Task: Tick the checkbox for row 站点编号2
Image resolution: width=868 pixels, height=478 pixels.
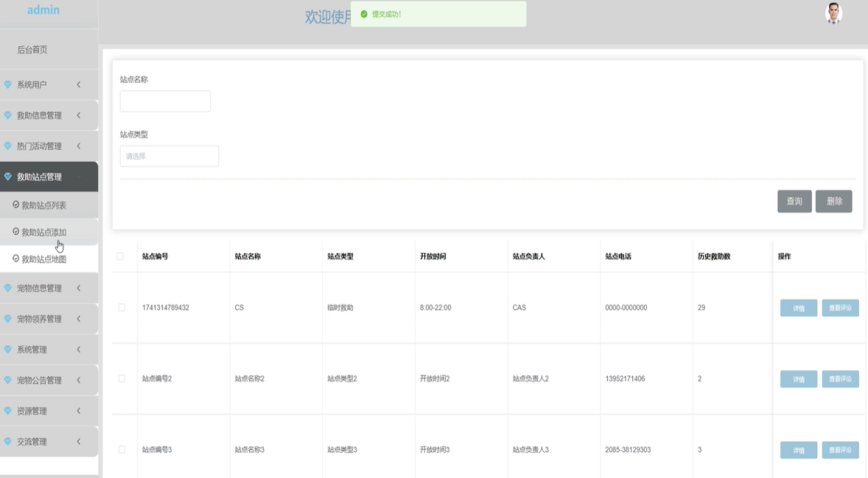Action: coord(122,378)
